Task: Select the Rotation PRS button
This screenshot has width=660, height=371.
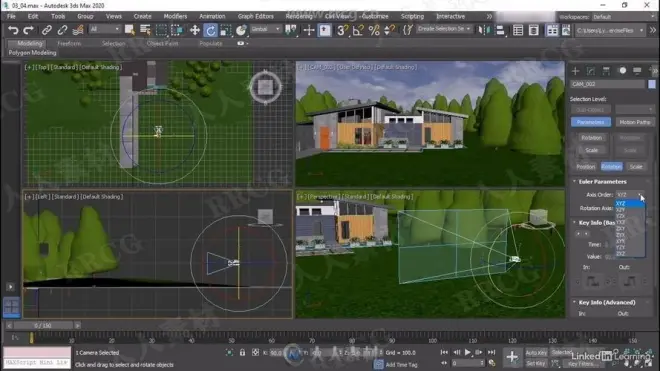Action: 612,167
